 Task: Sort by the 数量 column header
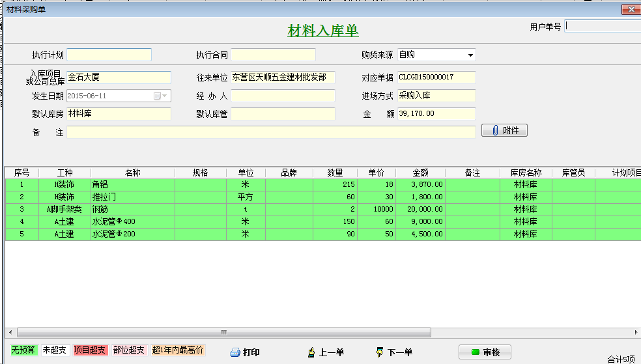(x=335, y=173)
